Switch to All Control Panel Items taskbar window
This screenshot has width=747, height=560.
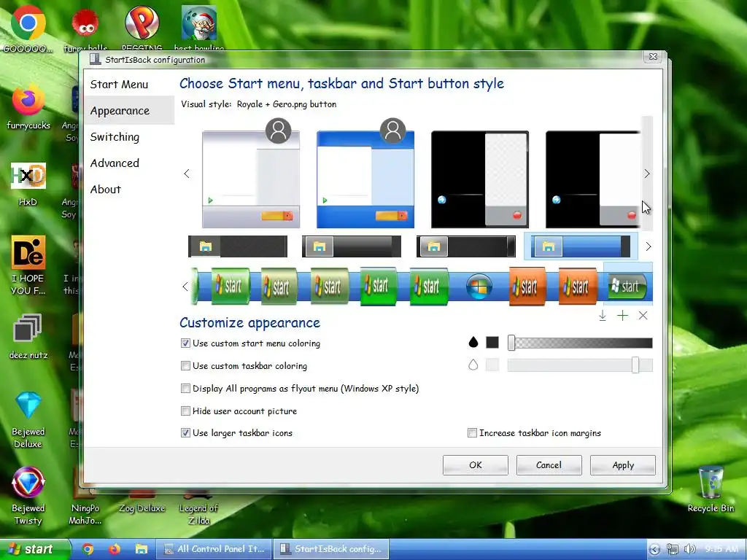point(214,549)
